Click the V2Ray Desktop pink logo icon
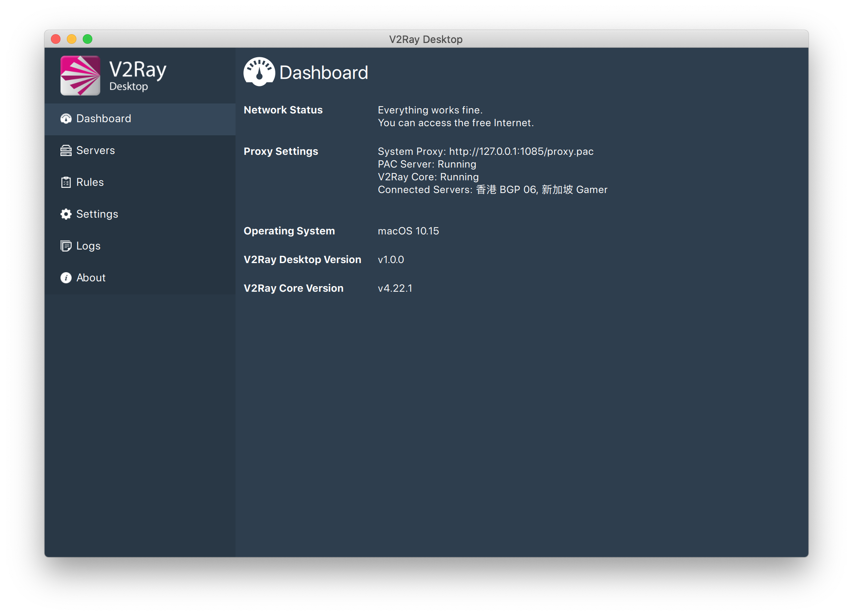 (x=80, y=75)
